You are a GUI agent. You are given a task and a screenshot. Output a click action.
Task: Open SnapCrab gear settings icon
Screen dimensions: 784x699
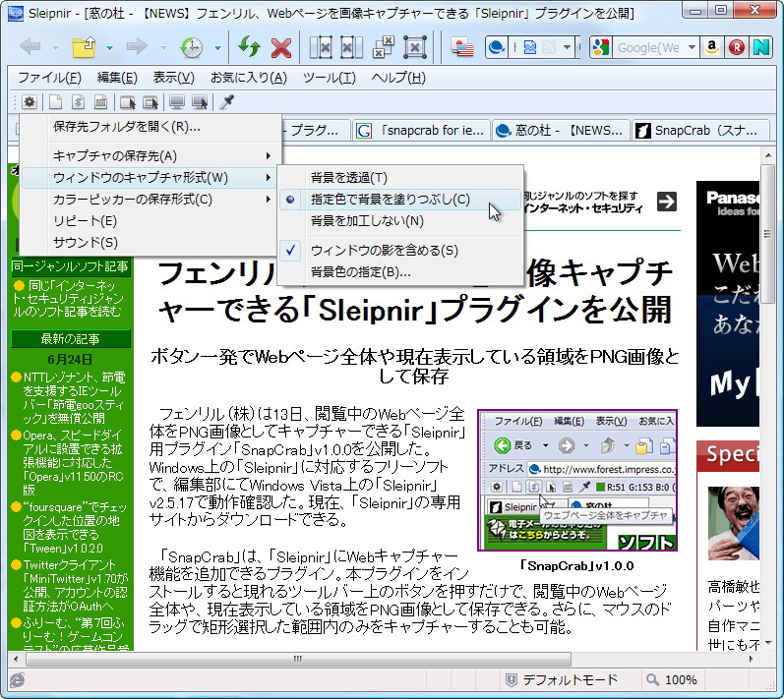pos(30,102)
